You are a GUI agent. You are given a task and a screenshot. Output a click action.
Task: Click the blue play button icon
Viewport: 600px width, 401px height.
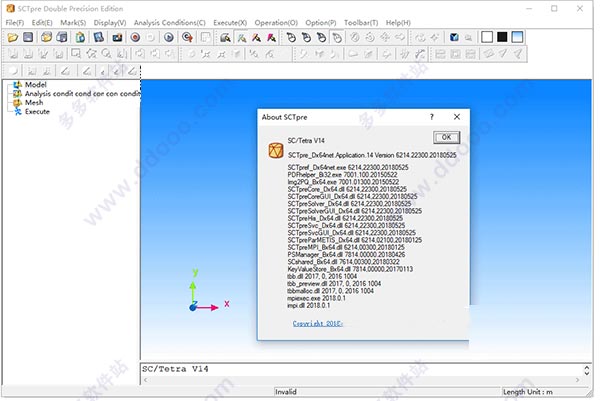point(169,37)
